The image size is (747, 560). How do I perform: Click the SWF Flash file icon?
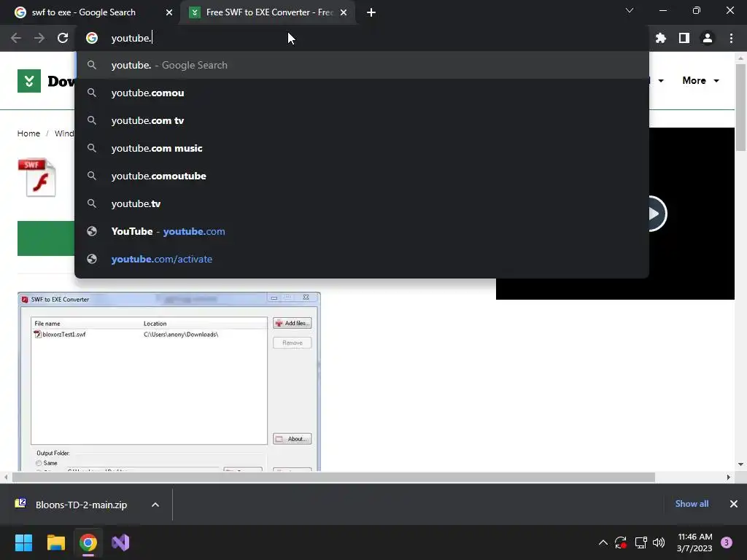point(37,178)
